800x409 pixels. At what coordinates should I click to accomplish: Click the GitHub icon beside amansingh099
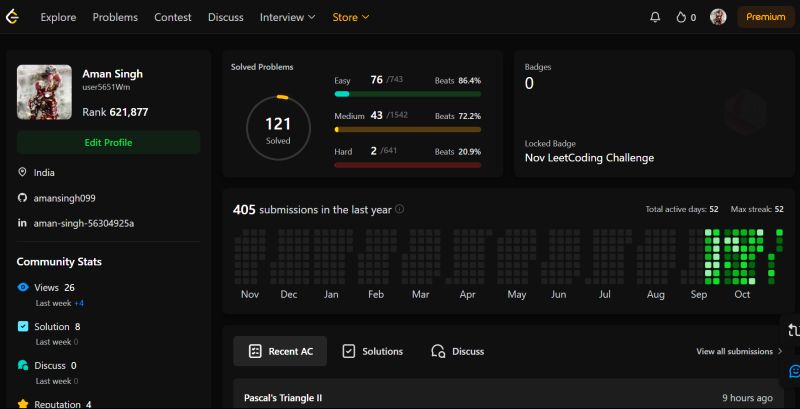[x=22, y=198]
